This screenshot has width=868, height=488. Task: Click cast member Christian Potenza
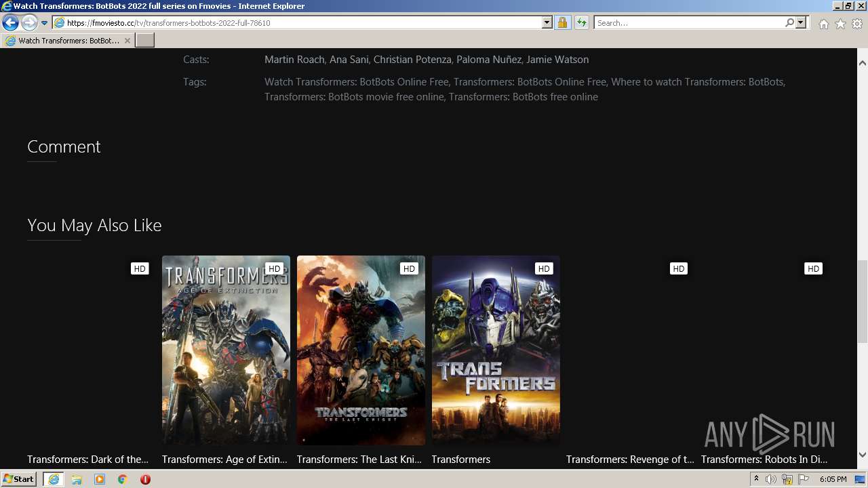click(412, 60)
